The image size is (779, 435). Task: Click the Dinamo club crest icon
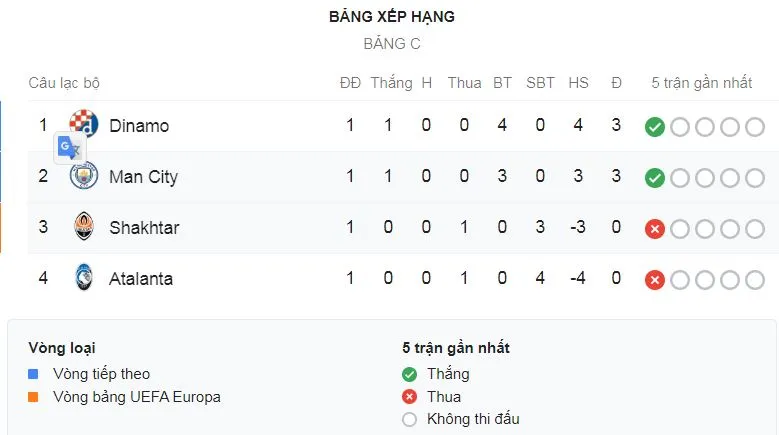point(86,121)
